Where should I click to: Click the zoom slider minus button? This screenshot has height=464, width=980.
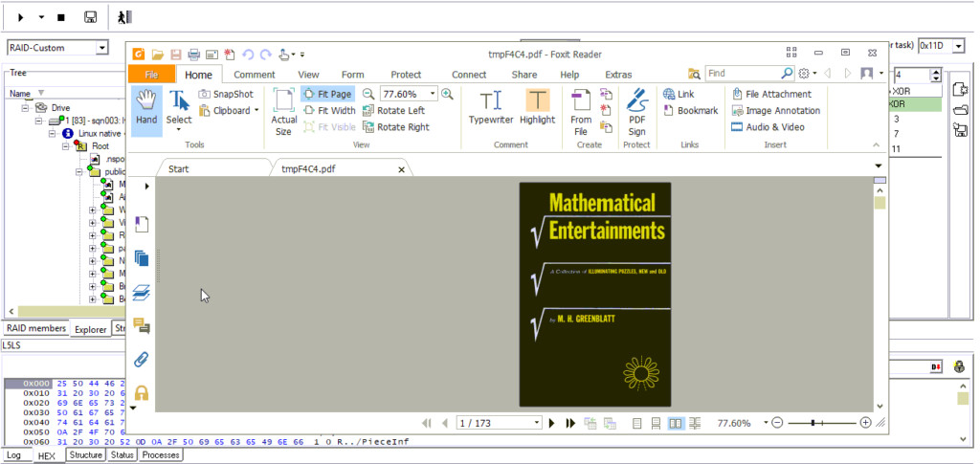coord(777,423)
